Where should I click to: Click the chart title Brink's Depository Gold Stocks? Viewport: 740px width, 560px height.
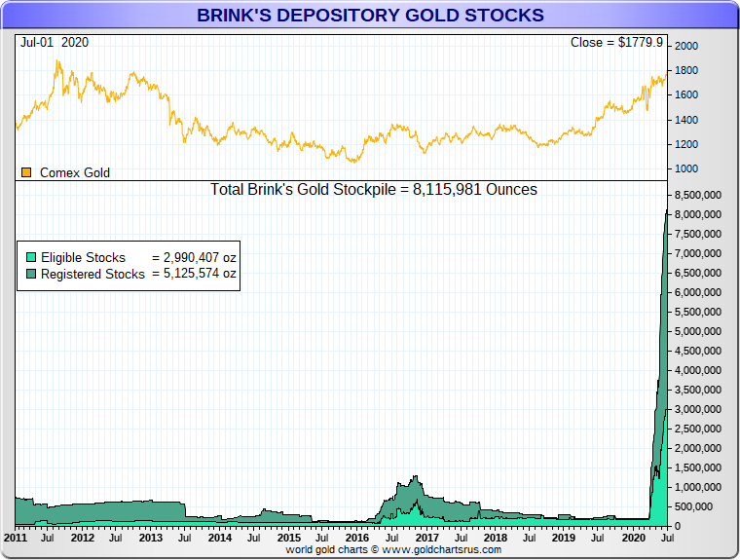370,16
